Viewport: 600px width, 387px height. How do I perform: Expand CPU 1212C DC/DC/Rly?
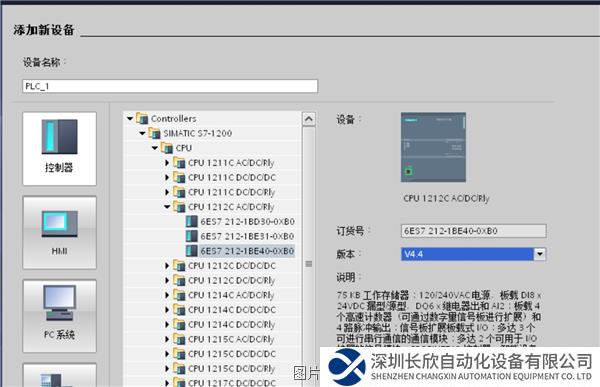click(x=167, y=280)
